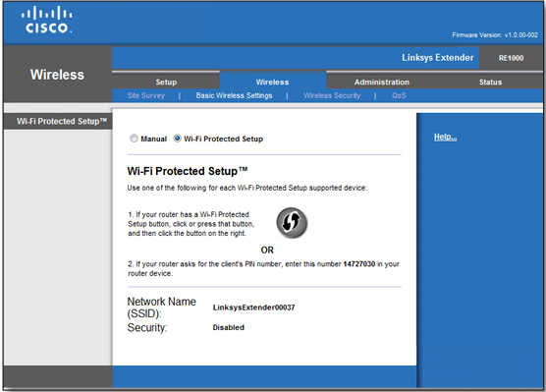Click the Network Name (SSID) label
This screenshot has height=392, width=546.
[162, 308]
